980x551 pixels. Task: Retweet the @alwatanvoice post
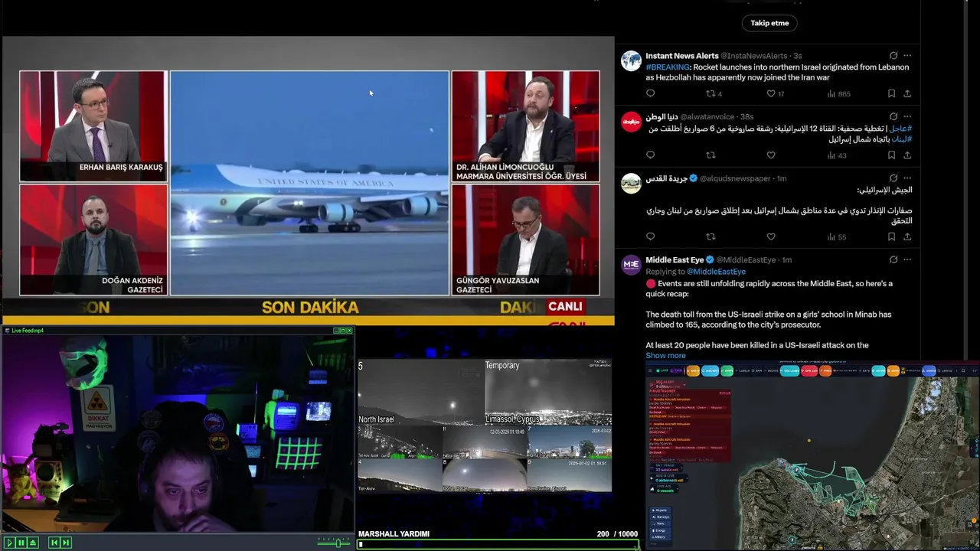click(x=710, y=155)
